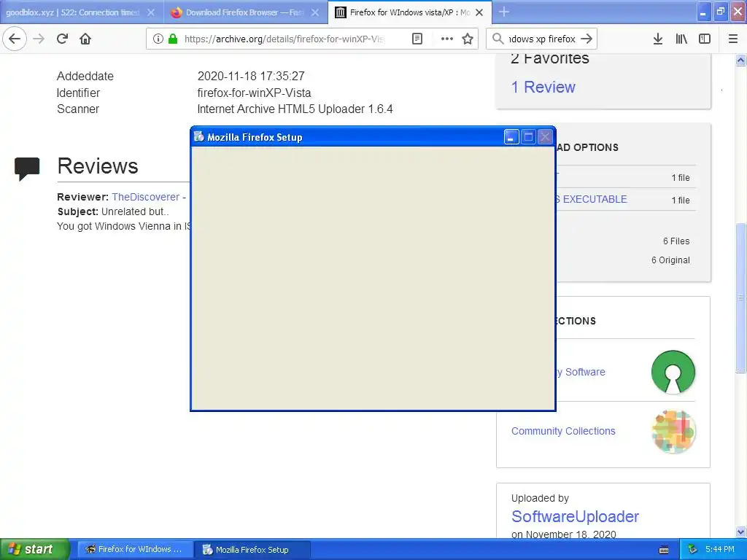747x560 pixels.
Task: Close the Firefox for Windows vista/XP tab
Action: (479, 12)
